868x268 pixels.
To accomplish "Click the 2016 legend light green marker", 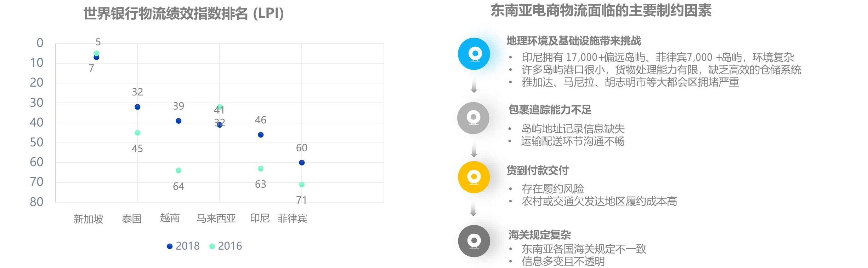I will pyautogui.click(x=212, y=246).
